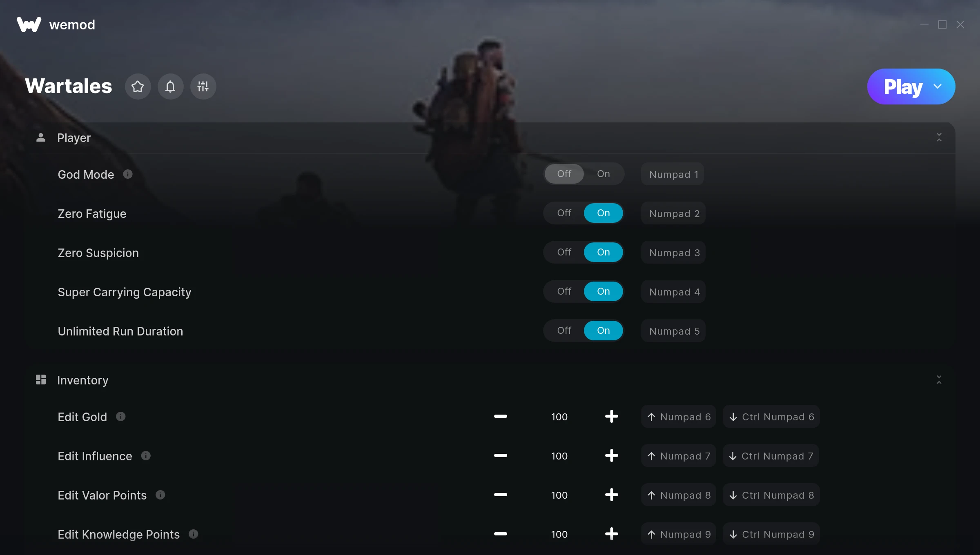Screen dimensions: 980x555
Task: Collapse the Player section
Action: [939, 138]
